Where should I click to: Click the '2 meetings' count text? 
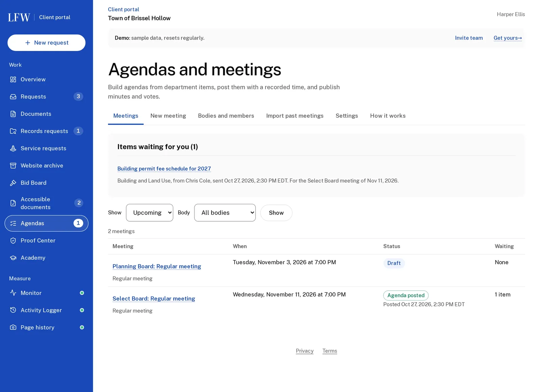(121, 231)
